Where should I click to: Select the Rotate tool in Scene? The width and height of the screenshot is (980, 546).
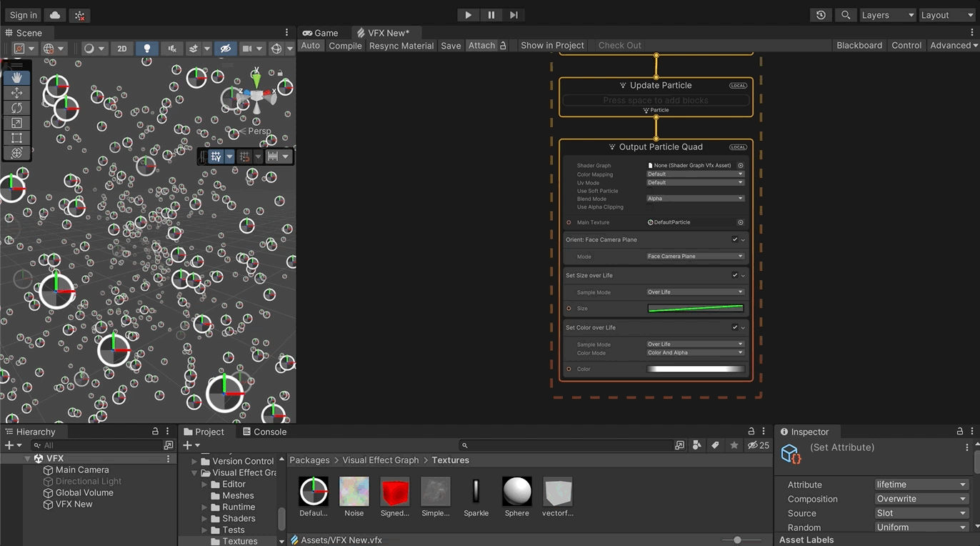coord(16,108)
